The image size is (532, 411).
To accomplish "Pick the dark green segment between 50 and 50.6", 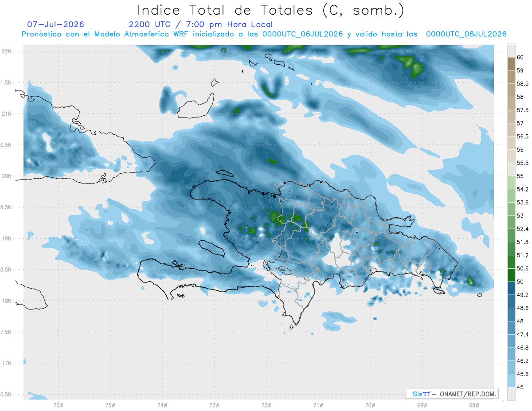I will 511,275.
